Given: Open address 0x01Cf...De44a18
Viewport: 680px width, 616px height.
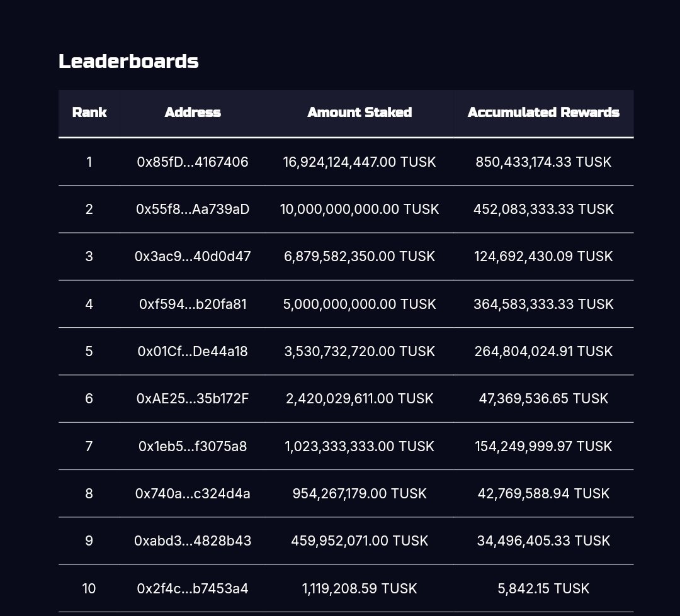Looking at the screenshot, I should pos(193,352).
